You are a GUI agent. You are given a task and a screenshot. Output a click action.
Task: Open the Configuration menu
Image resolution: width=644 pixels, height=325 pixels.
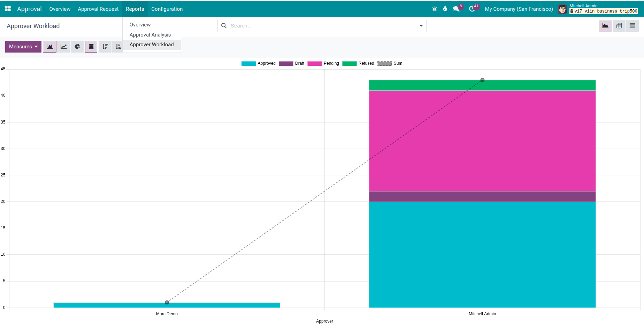[x=167, y=9]
